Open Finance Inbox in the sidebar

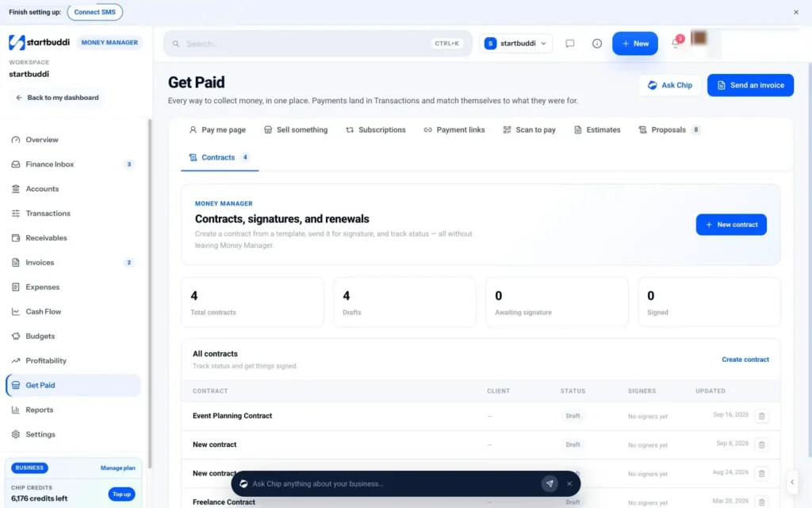click(72, 164)
